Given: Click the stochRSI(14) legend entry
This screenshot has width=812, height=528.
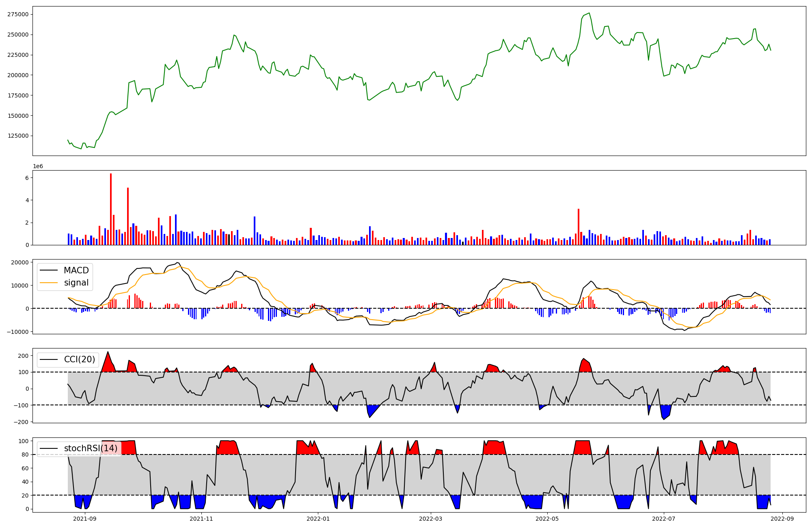Looking at the screenshot, I should point(91,448).
